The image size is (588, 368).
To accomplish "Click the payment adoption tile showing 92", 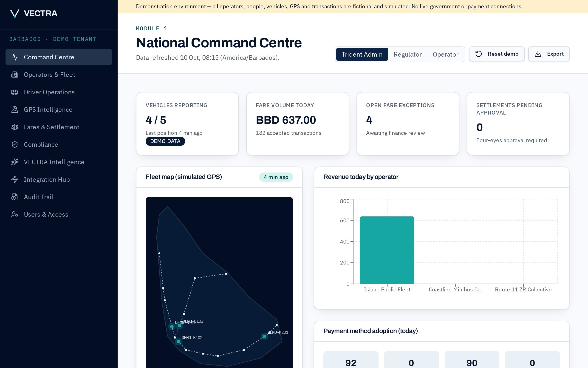I will click(x=351, y=360).
